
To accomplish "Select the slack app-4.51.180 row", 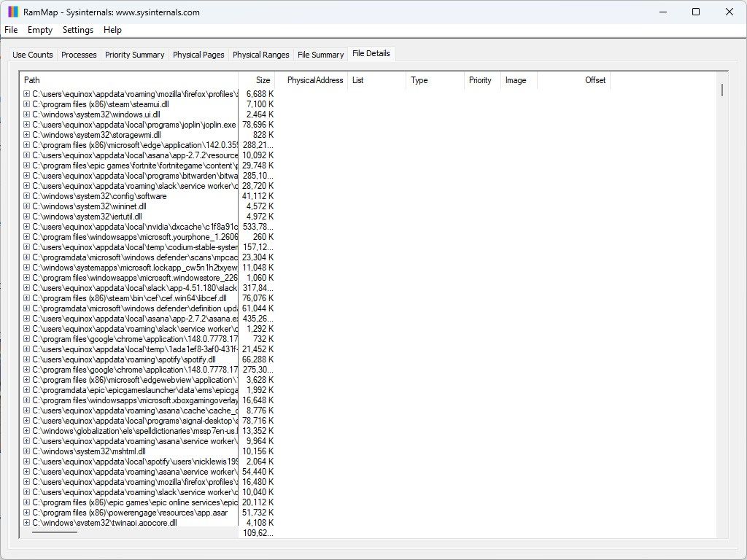I will pos(135,288).
